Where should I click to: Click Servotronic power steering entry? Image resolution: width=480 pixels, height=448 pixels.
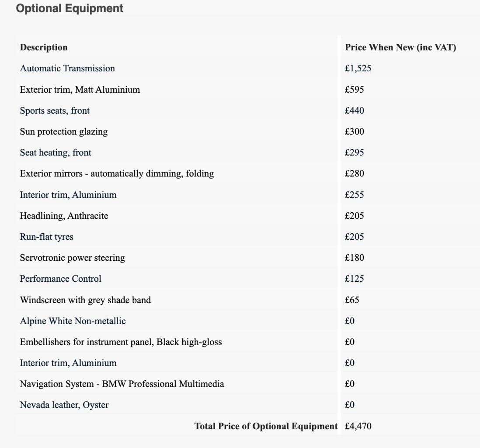coord(72,258)
